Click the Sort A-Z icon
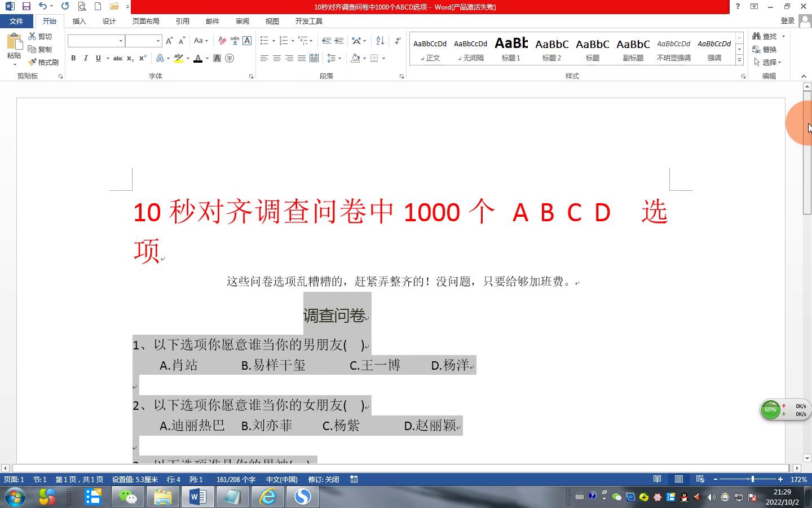This screenshot has height=508, width=812. (x=380, y=41)
